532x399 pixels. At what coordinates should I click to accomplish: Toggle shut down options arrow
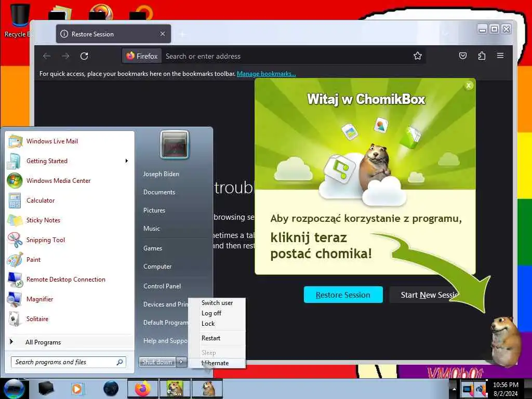click(x=181, y=362)
